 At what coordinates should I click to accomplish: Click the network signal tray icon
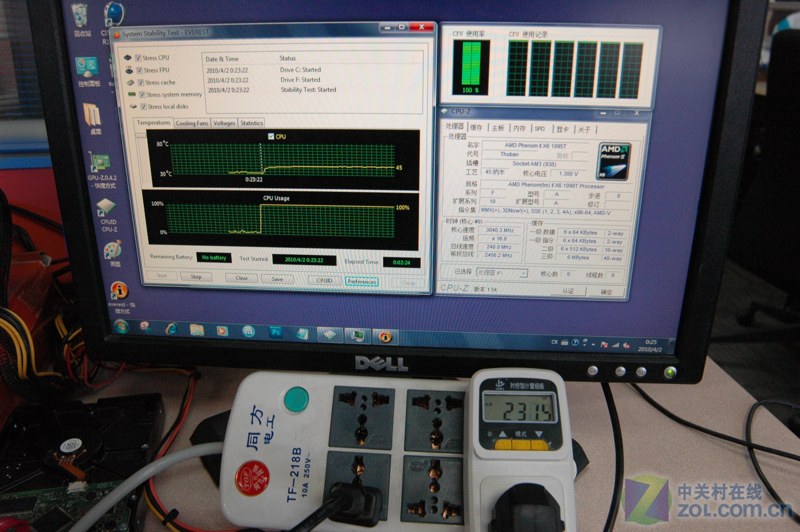(615, 345)
